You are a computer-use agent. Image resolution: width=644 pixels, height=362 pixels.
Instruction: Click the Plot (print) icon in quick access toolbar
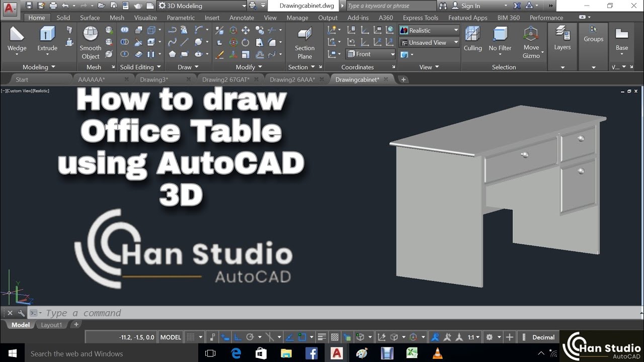[53, 6]
